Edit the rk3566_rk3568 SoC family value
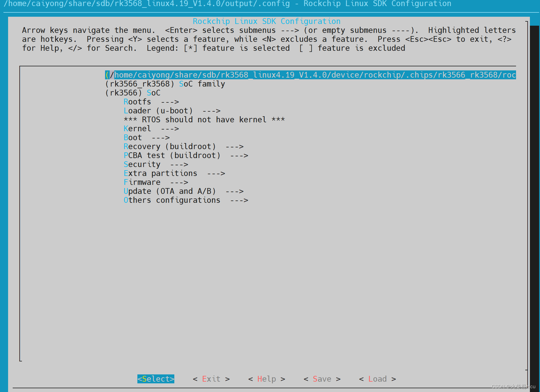 165,84
